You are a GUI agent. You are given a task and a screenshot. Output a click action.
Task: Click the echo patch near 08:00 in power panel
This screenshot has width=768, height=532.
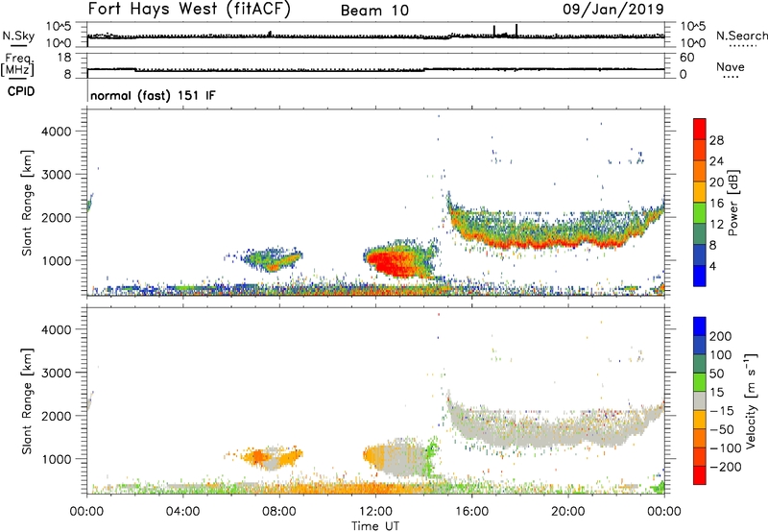tap(275, 259)
